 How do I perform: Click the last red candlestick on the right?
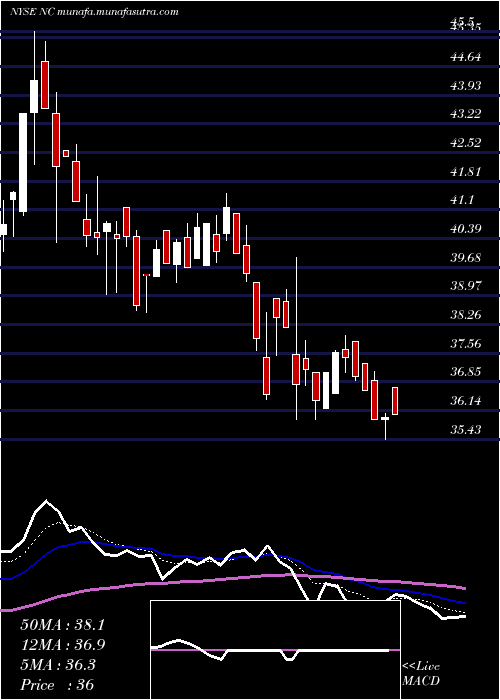coord(395,401)
